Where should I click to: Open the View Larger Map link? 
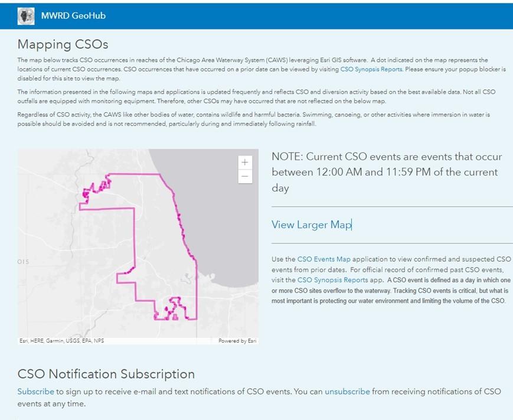pyautogui.click(x=311, y=224)
